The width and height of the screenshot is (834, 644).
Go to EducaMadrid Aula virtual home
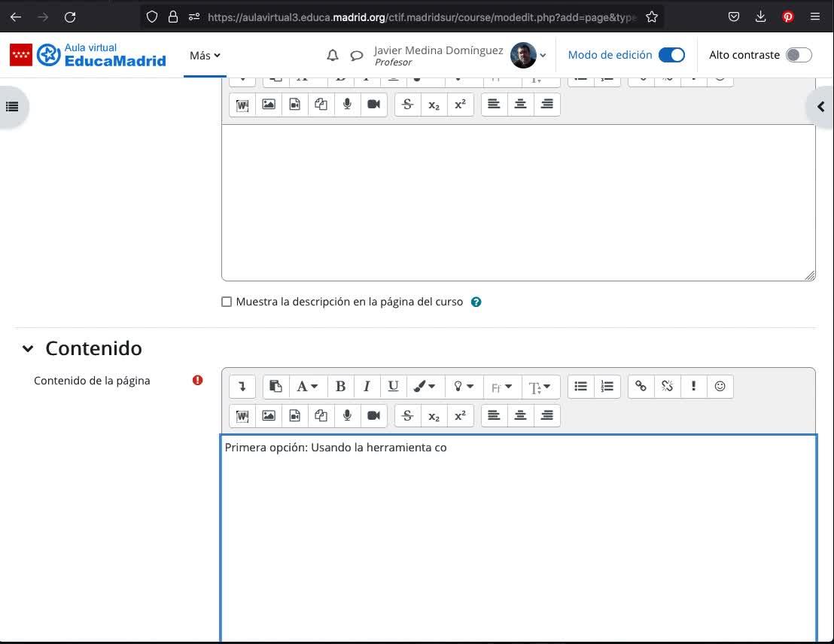(88, 55)
